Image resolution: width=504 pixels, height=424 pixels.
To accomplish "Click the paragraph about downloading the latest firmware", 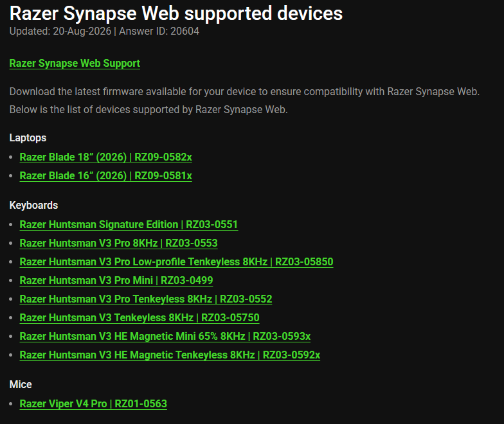I will [x=244, y=91].
